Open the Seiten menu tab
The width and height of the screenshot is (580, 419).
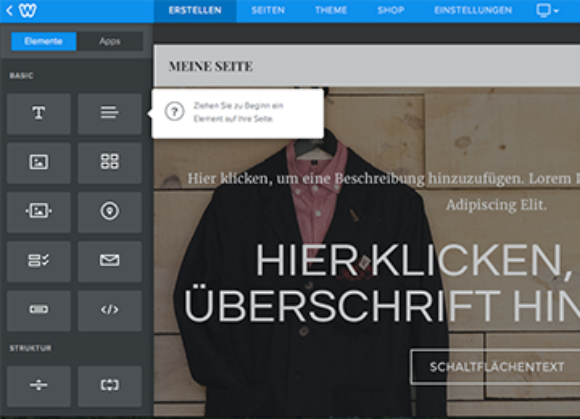pyautogui.click(x=268, y=11)
